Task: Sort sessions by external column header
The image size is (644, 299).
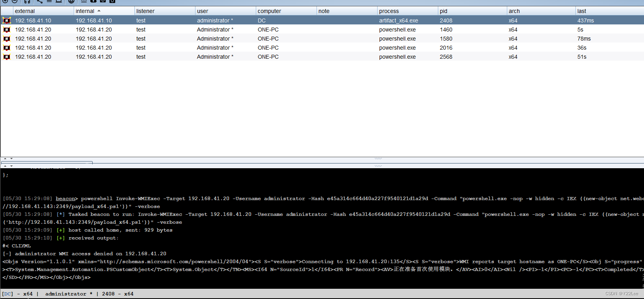Action: click(43, 11)
